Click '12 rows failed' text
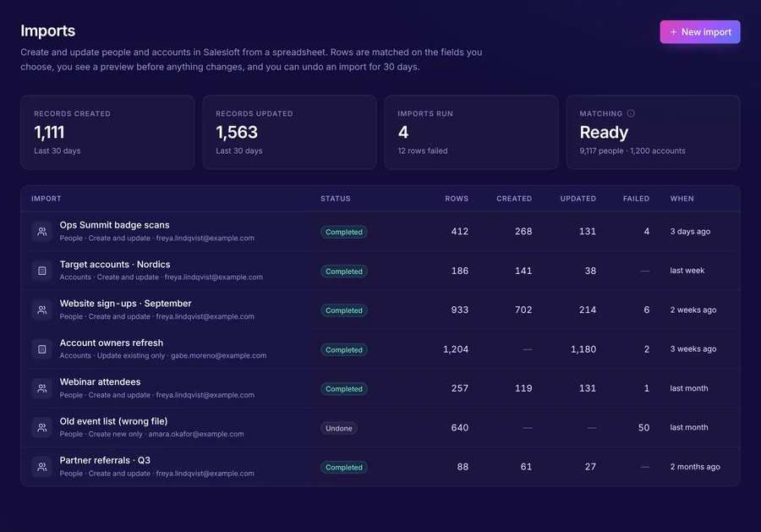Viewport: 761px width, 532px height. (423, 151)
